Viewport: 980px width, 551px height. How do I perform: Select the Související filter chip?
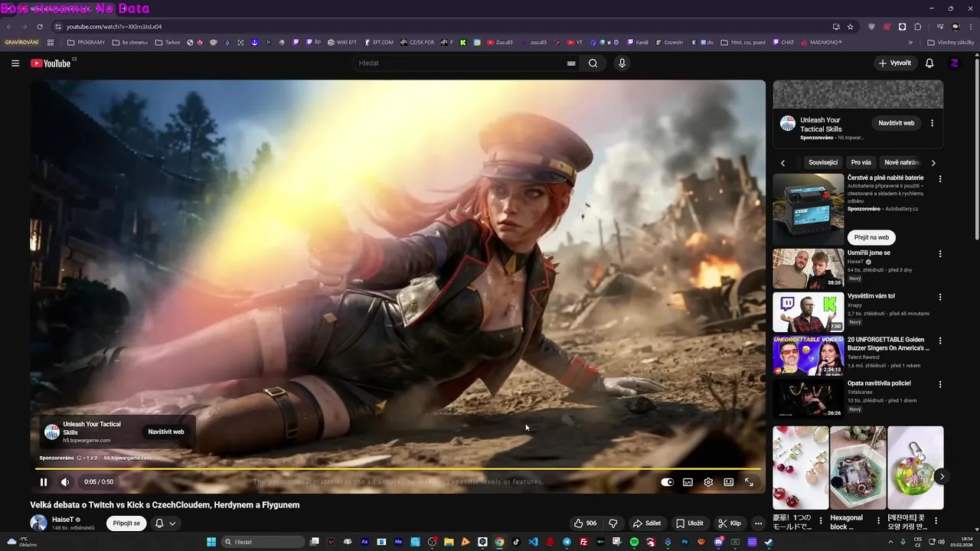pyautogui.click(x=823, y=162)
